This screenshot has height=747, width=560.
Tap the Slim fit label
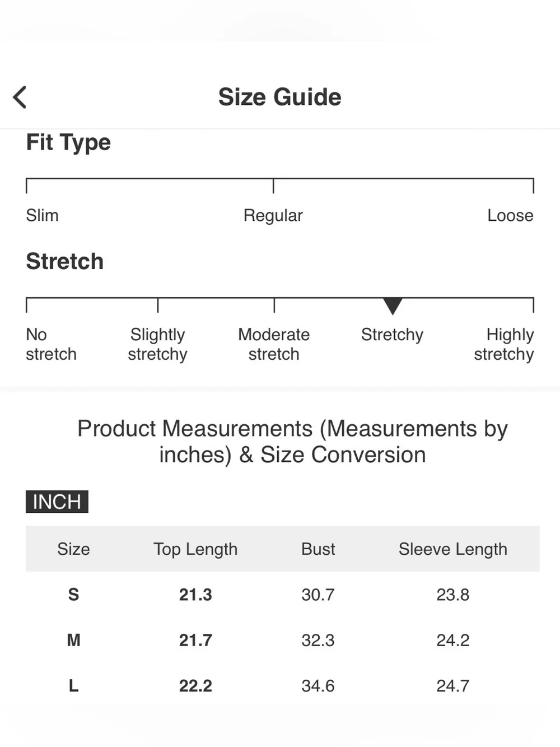[42, 215]
